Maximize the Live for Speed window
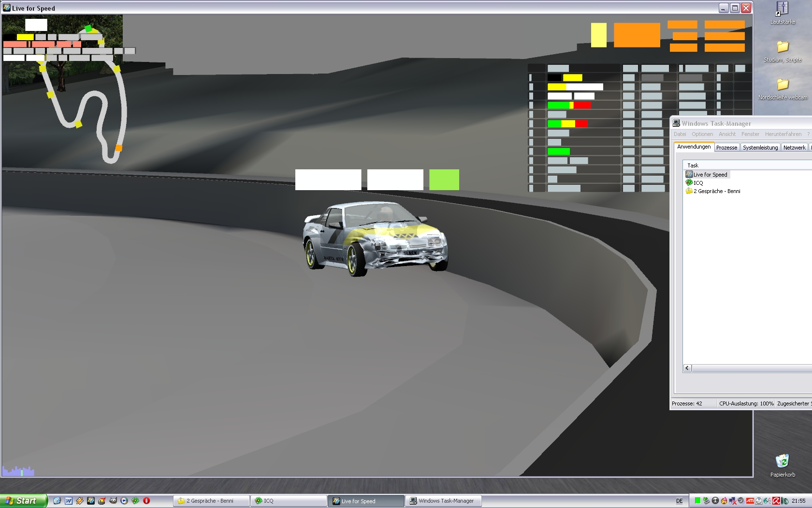This screenshot has height=508, width=812. point(735,8)
